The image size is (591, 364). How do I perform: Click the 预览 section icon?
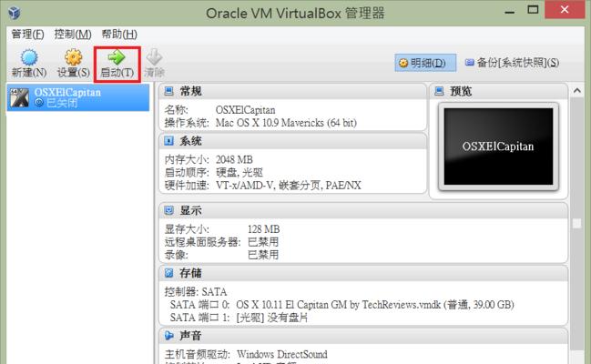point(439,91)
